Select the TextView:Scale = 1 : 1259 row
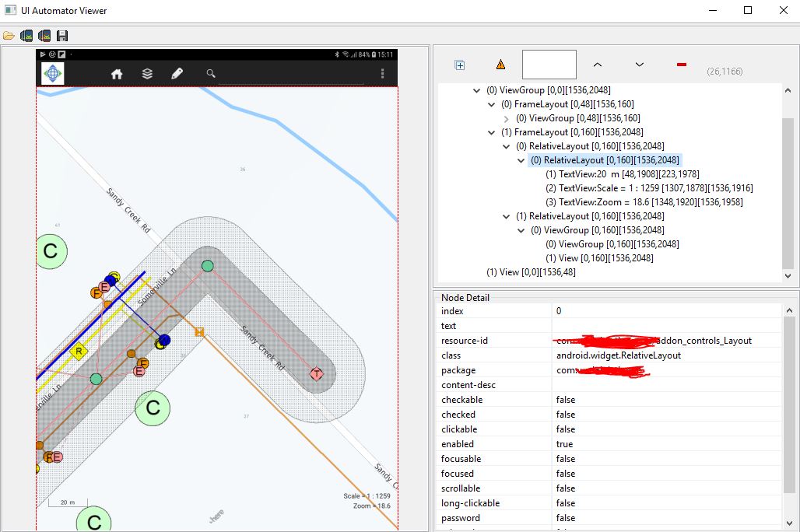This screenshot has width=800, height=532. (x=649, y=188)
